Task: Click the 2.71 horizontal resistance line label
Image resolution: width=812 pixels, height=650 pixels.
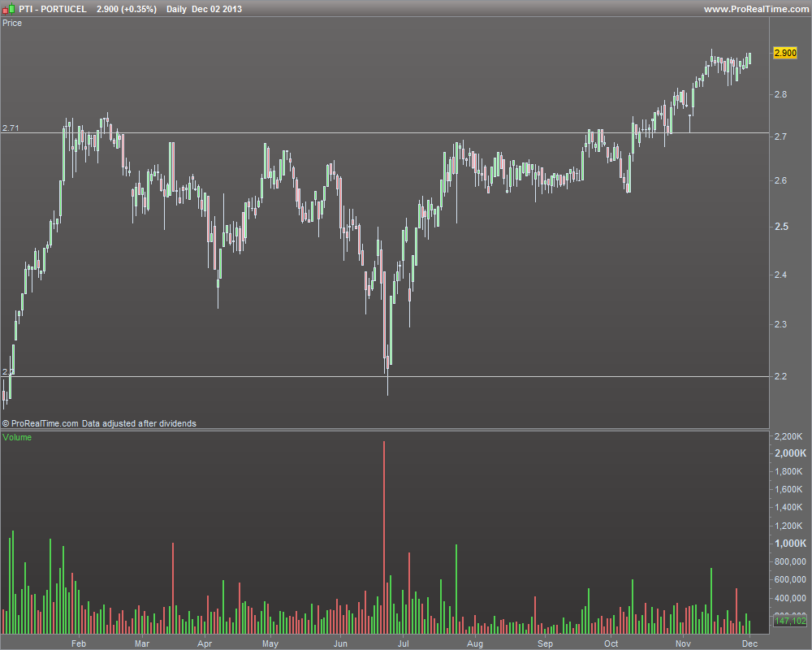Action: click(11, 128)
